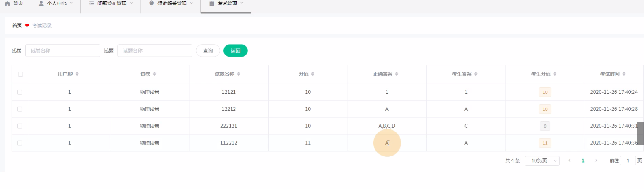This screenshot has width=644, height=189.
Task: Sort table by 考生分值 column arrows
Action: tap(554, 74)
